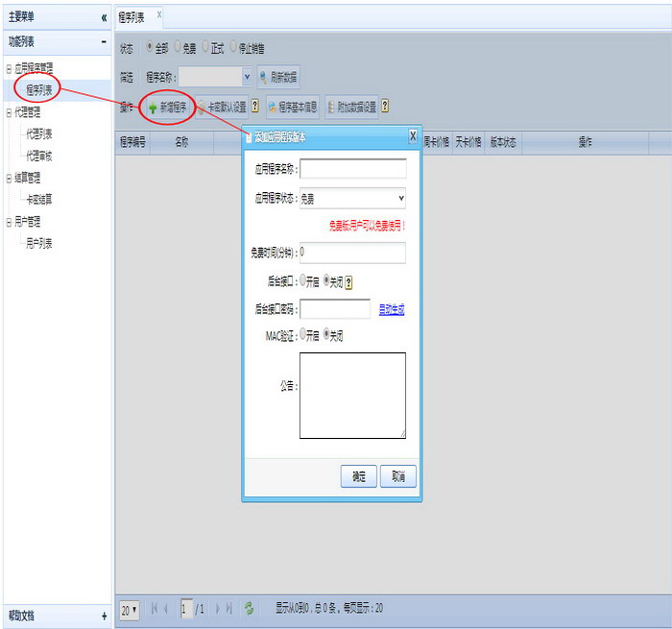Focus the page number input field
The image size is (672, 629).
186,609
